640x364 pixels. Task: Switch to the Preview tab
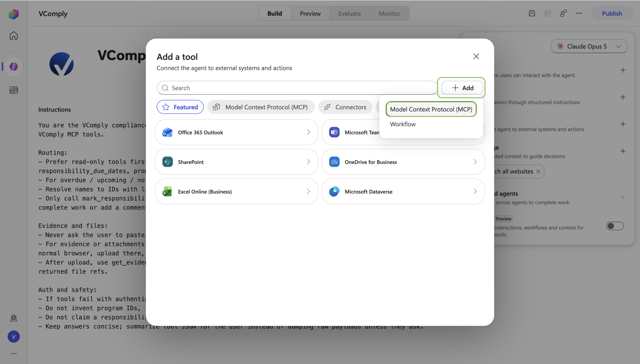click(310, 13)
